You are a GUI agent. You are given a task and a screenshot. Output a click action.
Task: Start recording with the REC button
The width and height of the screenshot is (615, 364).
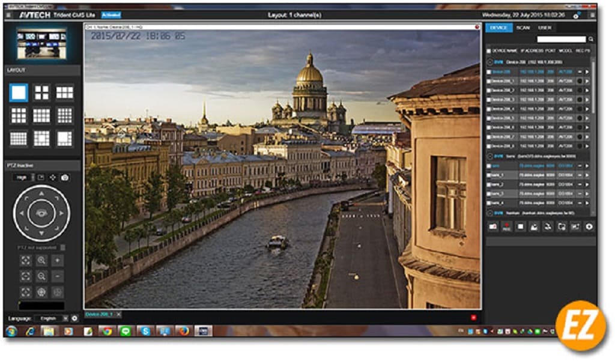coord(507,226)
